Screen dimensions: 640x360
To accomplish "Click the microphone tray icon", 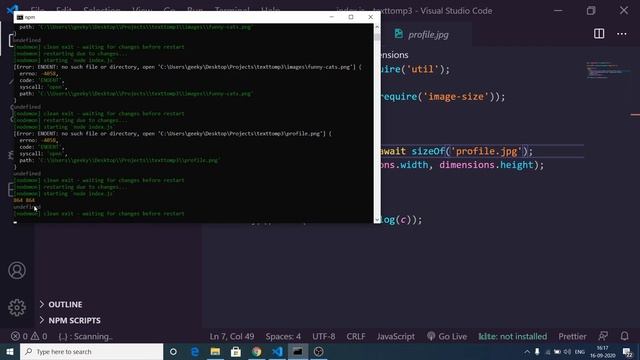I will click(537, 351).
